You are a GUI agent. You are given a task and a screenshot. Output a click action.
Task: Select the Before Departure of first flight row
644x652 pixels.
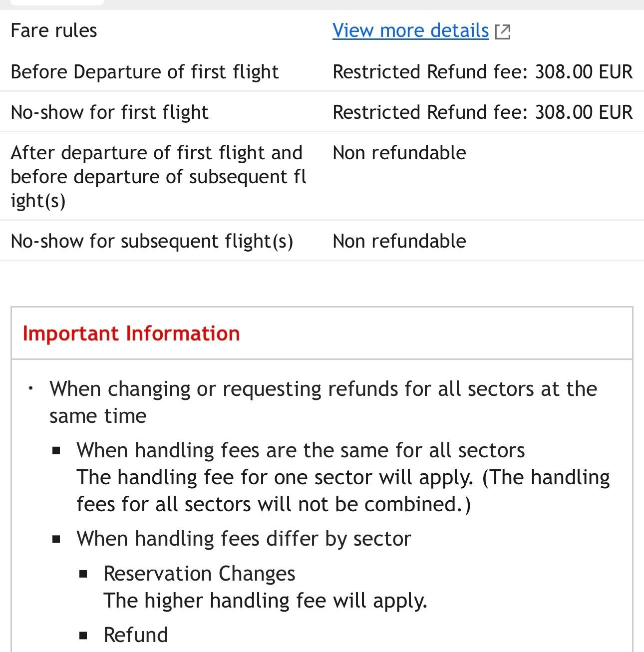(x=145, y=72)
